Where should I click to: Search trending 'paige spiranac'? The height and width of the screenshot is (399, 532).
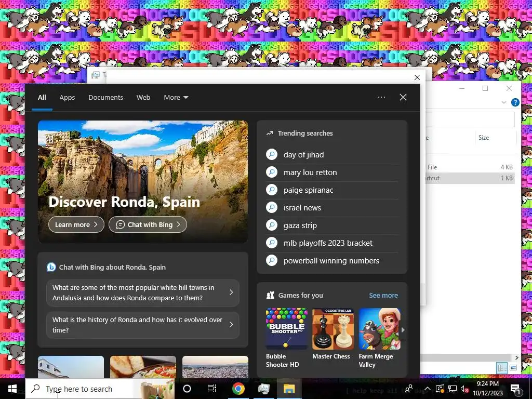pos(309,190)
